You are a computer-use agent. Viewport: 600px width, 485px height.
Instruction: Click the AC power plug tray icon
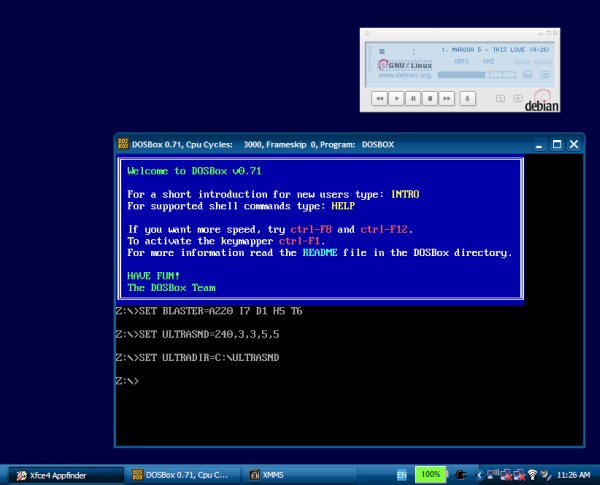pos(461,475)
